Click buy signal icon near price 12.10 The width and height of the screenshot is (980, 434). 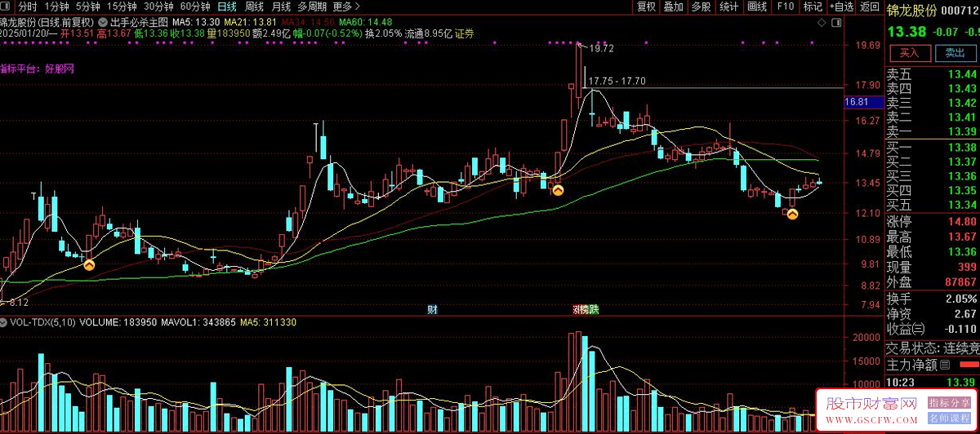pos(791,215)
